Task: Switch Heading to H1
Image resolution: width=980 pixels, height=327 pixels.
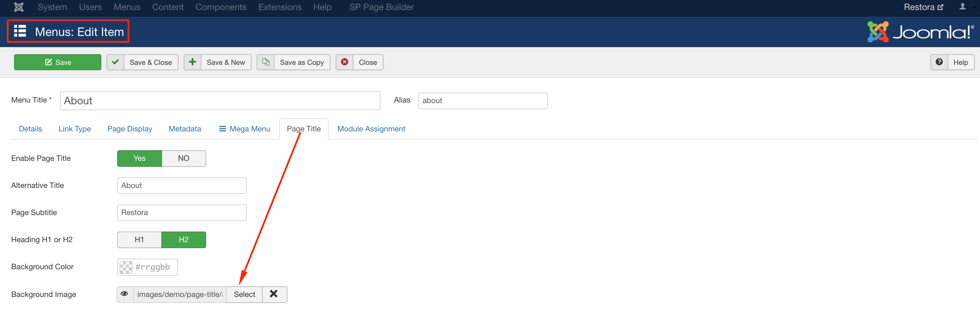Action: (139, 240)
